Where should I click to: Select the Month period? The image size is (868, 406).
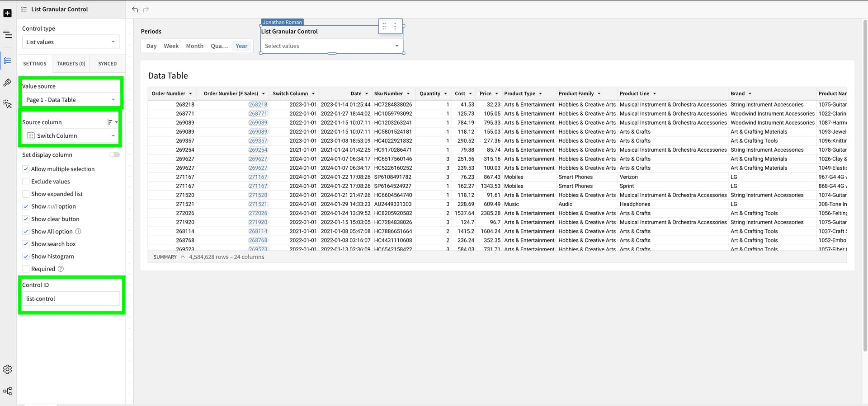(195, 46)
